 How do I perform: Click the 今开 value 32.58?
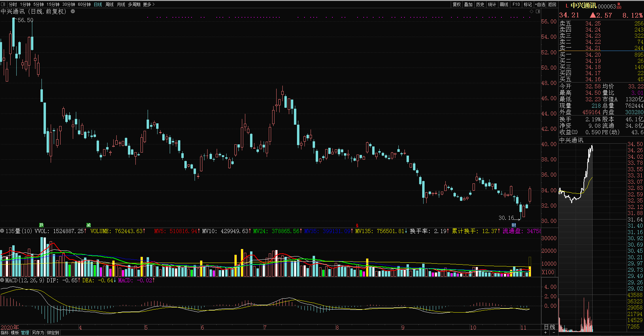(x=593, y=86)
